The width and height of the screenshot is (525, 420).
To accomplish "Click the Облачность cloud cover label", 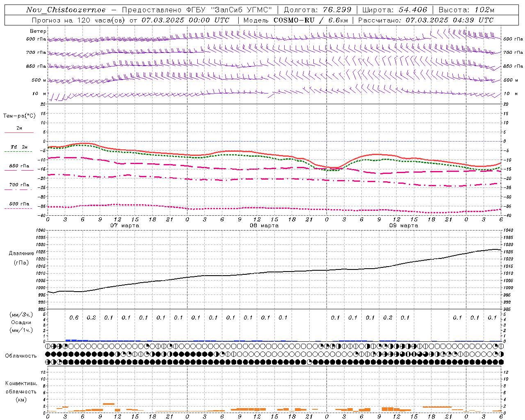I will coord(21,356).
